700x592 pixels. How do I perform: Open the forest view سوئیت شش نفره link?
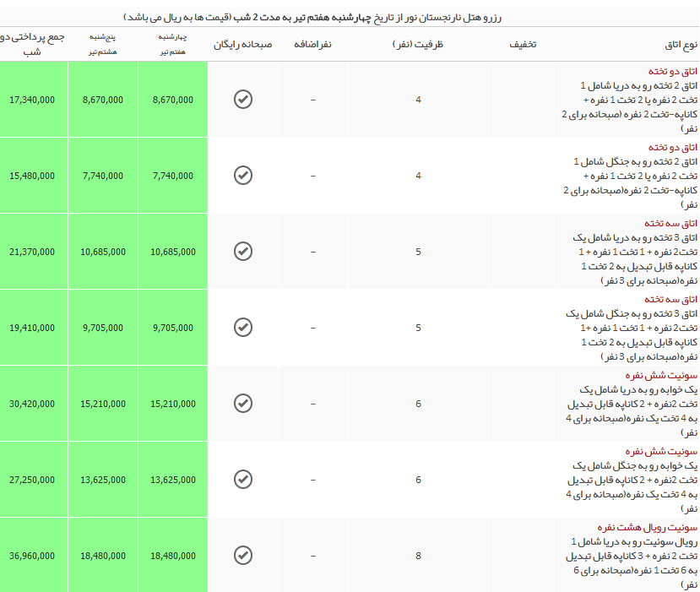[661, 451]
